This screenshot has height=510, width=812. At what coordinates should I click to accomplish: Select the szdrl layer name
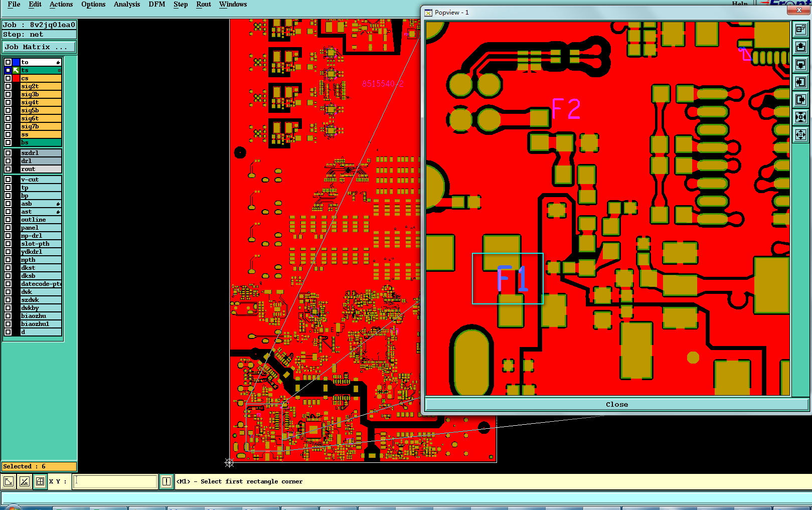coord(41,153)
